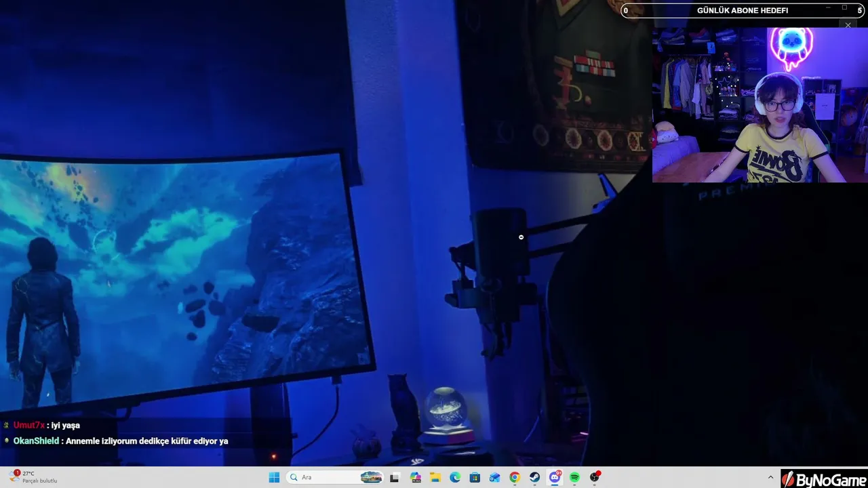The width and height of the screenshot is (868, 488).
Task: Click the chat message 'İyi yaşa'
Action: 66,426
